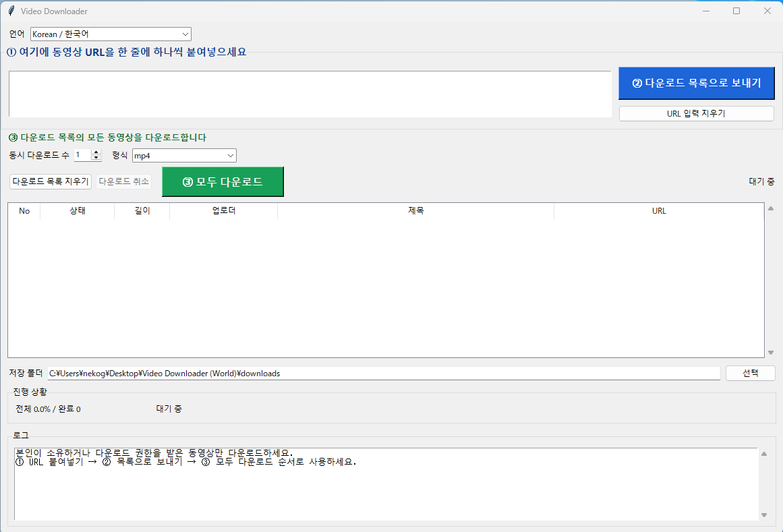The height and width of the screenshot is (532, 783).
Task: Close the Video Downloader window
Action: click(x=767, y=11)
